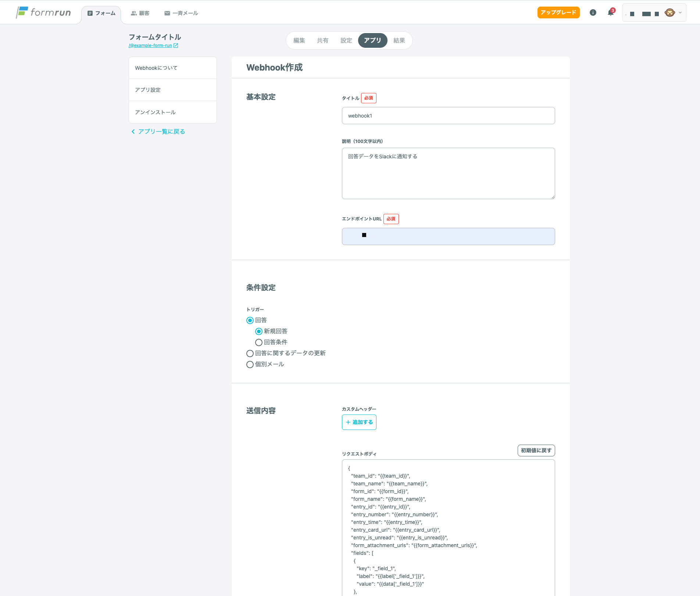
Task: Focus the エンドポイントURL input field
Action: coord(449,237)
